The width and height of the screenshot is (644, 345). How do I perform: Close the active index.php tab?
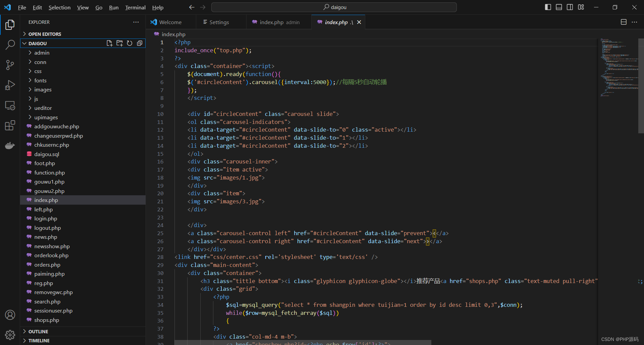tap(359, 22)
